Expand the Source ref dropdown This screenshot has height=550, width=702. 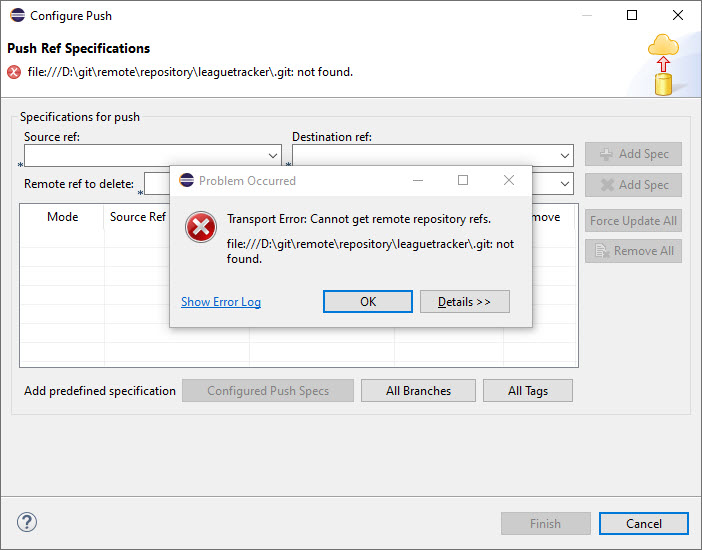click(274, 156)
